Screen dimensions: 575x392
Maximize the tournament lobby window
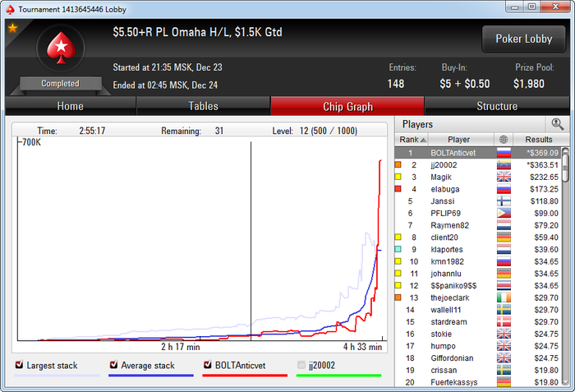tap(531, 7)
